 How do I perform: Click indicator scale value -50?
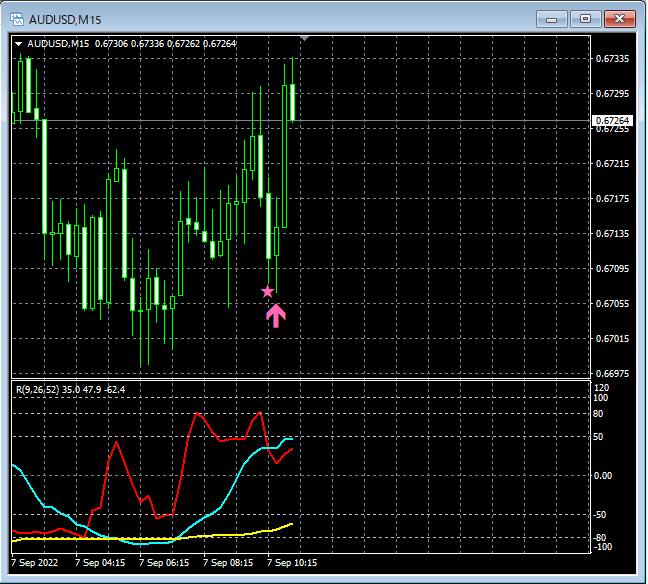[x=600, y=515]
